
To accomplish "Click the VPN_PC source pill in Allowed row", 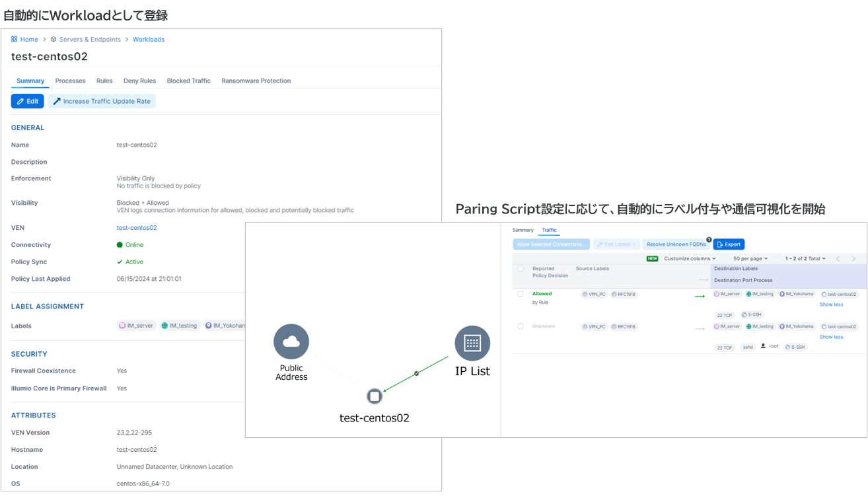I will pos(594,295).
